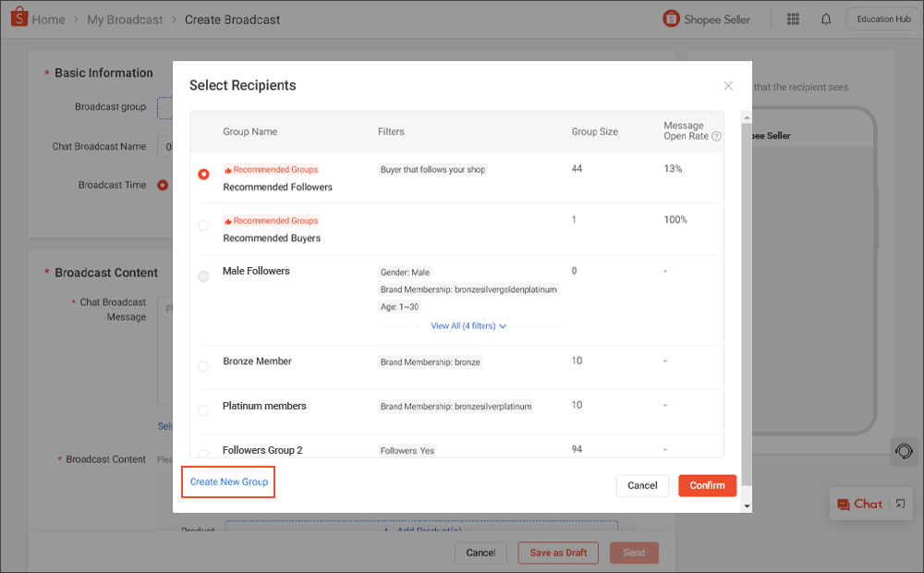Open the notification bell
This screenshot has width=924, height=573.
pyautogui.click(x=825, y=18)
